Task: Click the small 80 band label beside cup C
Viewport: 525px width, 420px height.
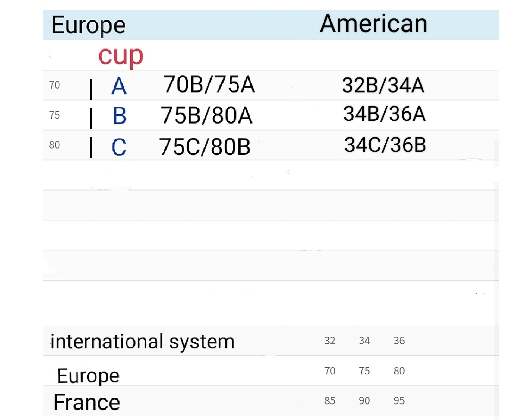Action: [54, 145]
